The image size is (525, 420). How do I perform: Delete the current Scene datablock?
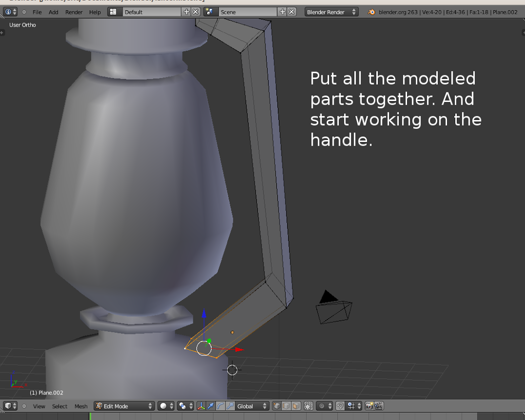point(291,11)
